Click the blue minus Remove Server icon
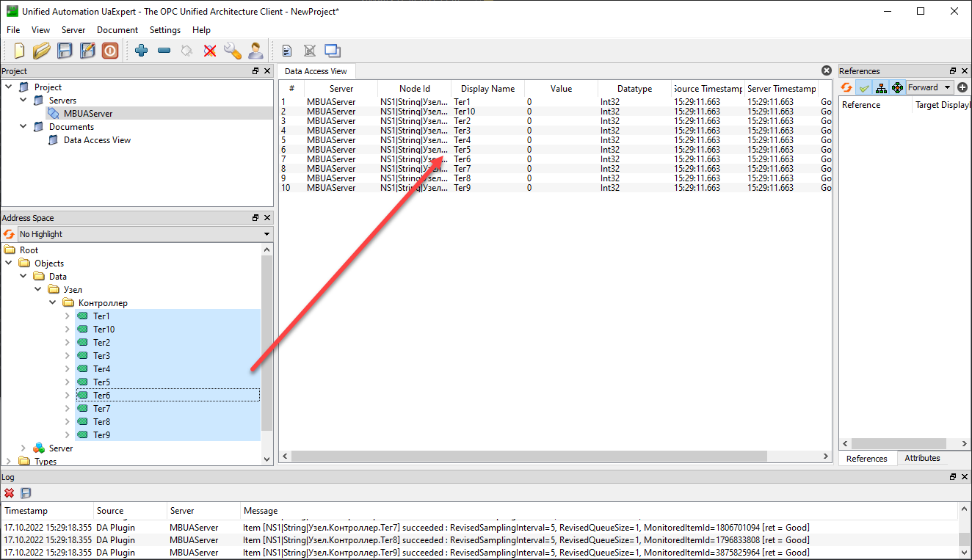972x560 pixels. (x=164, y=51)
